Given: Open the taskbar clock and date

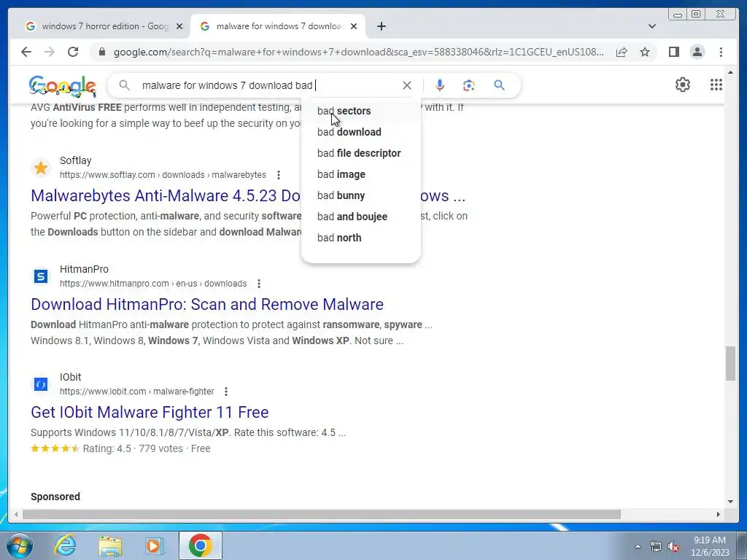Looking at the screenshot, I should pos(710,546).
